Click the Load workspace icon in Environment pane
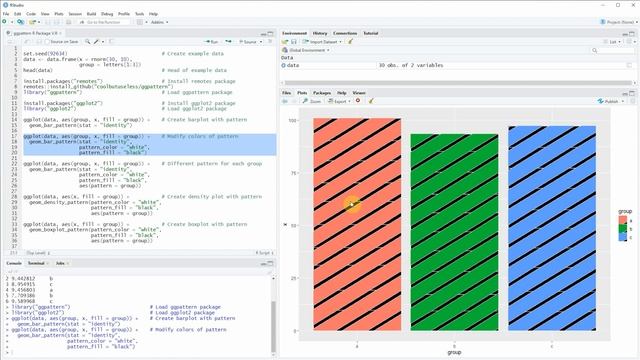Image resolution: width=640 pixels, height=360 pixels. (x=285, y=42)
